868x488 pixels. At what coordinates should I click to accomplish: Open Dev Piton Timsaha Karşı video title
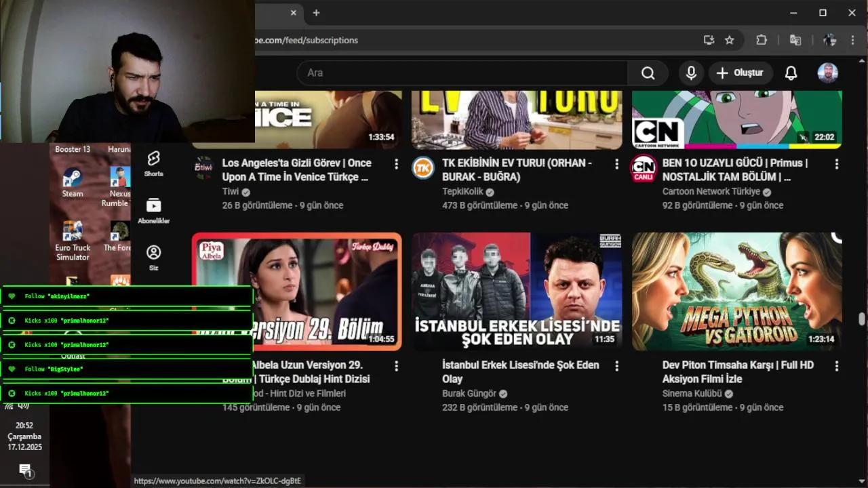tap(738, 372)
